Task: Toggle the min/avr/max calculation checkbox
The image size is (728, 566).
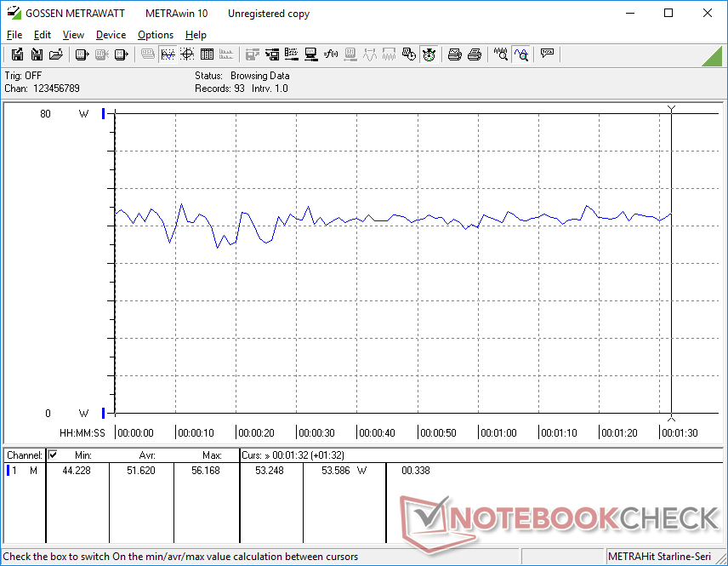Action: click(x=53, y=455)
